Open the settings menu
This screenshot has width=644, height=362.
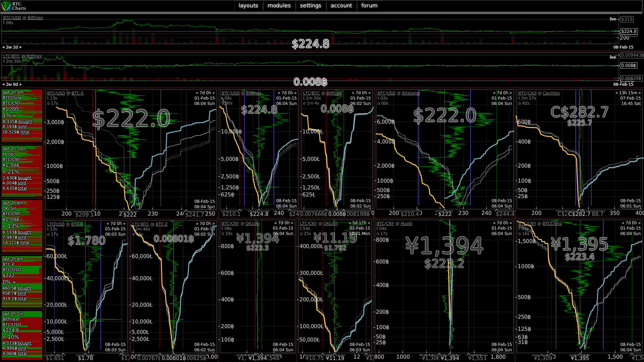tap(311, 6)
